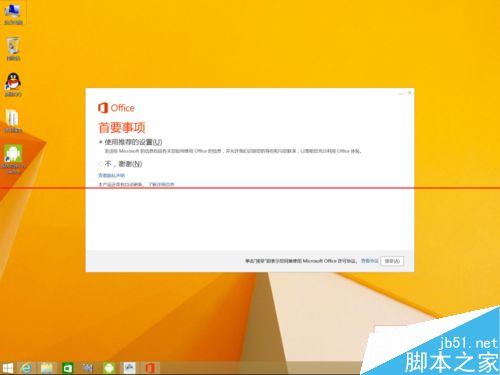The height and width of the screenshot is (375, 500).
Task: Launch the QQ penguin desktop shortcut
Action: (x=13, y=85)
